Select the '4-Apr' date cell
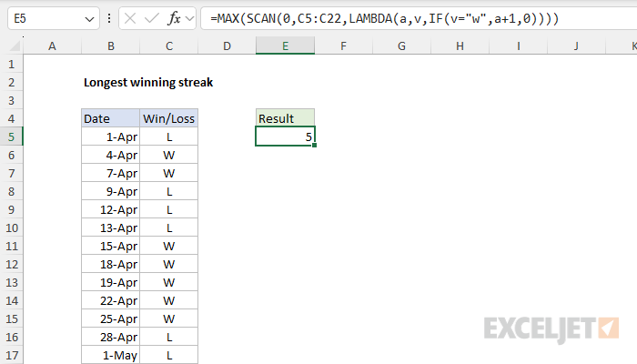637x364 pixels. pyautogui.click(x=110, y=156)
